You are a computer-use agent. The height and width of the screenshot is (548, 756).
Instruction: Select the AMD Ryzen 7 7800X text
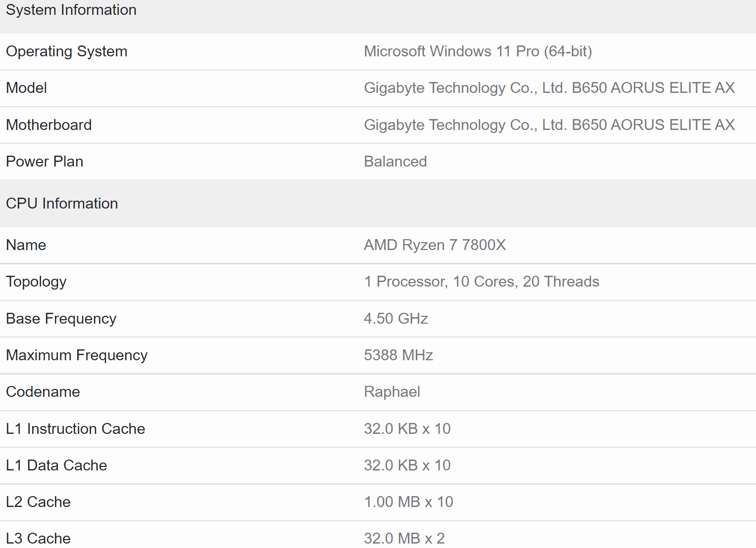click(435, 245)
